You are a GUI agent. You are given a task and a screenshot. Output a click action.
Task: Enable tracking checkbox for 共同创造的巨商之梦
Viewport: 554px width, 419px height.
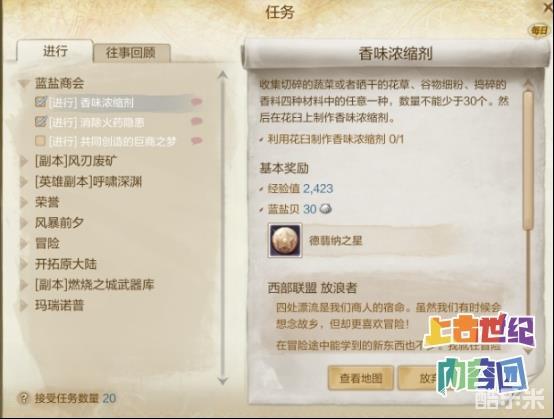click(x=40, y=141)
